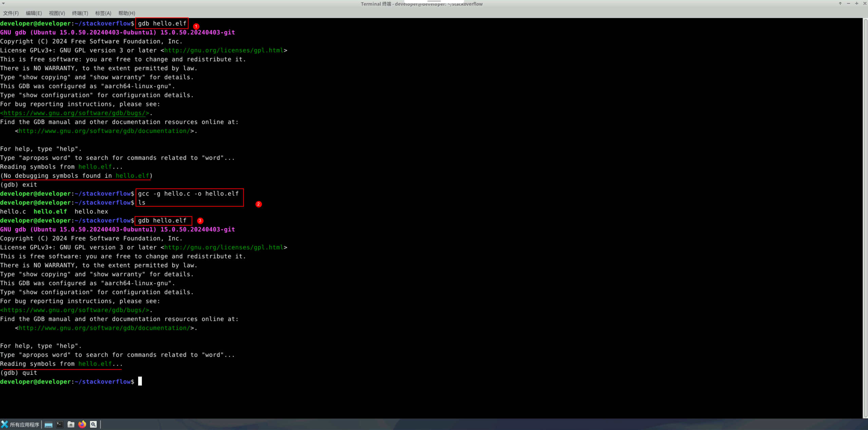Click the first gnu.org/licenses/gpl.html link
This screenshot has width=868, height=430.
(x=224, y=50)
